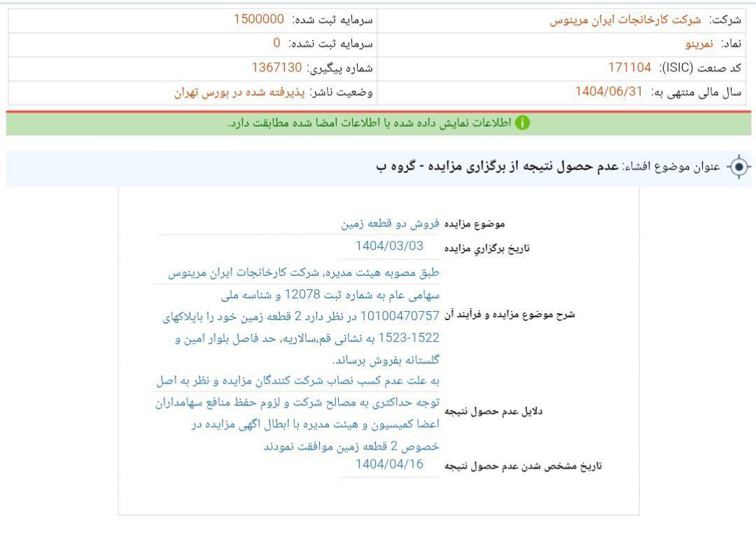The width and height of the screenshot is (756, 538).
Task: Click the label سرمایه ثبت نشده
Action: (x=330, y=44)
